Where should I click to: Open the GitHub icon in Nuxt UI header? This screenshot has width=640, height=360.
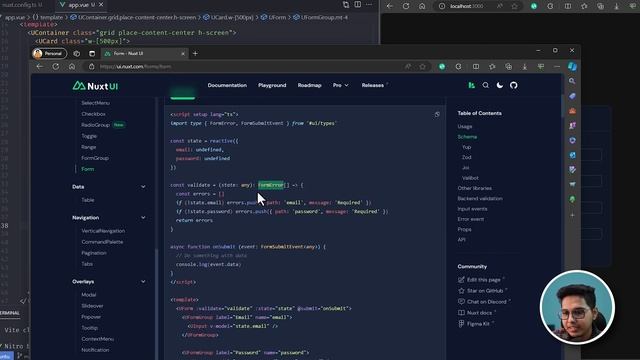(x=513, y=85)
